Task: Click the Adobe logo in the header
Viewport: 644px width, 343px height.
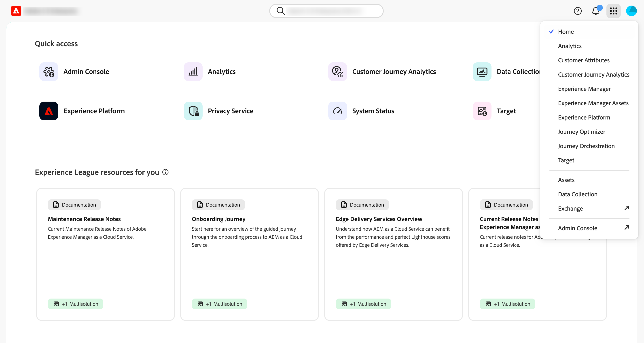Action: pyautogui.click(x=16, y=11)
